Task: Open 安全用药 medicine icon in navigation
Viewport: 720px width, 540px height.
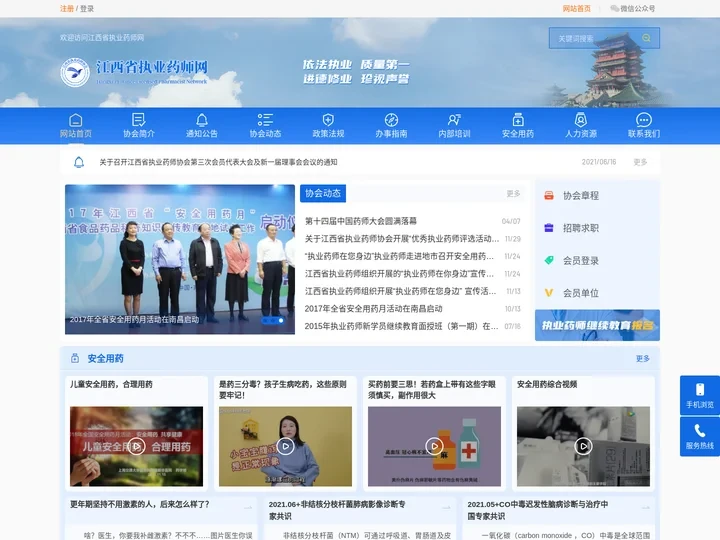Action: tap(518, 120)
